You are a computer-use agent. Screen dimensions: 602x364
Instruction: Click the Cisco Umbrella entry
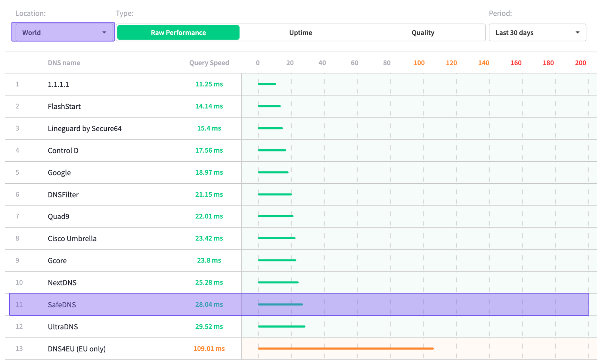pos(72,238)
